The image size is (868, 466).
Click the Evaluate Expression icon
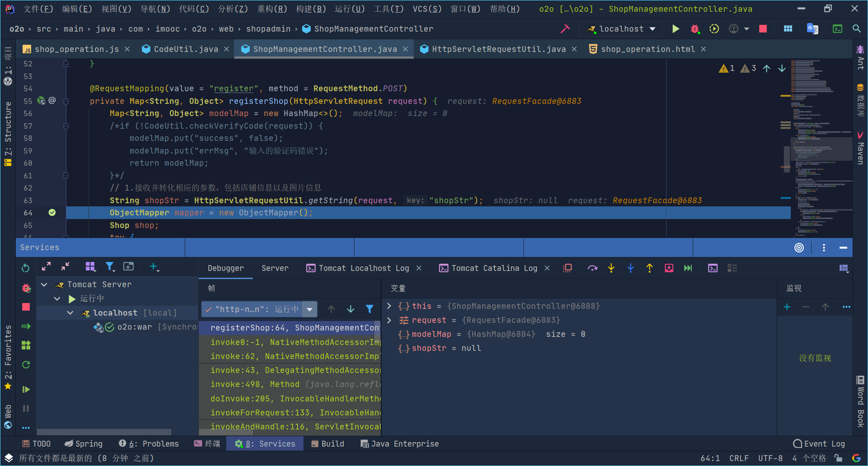[713, 268]
